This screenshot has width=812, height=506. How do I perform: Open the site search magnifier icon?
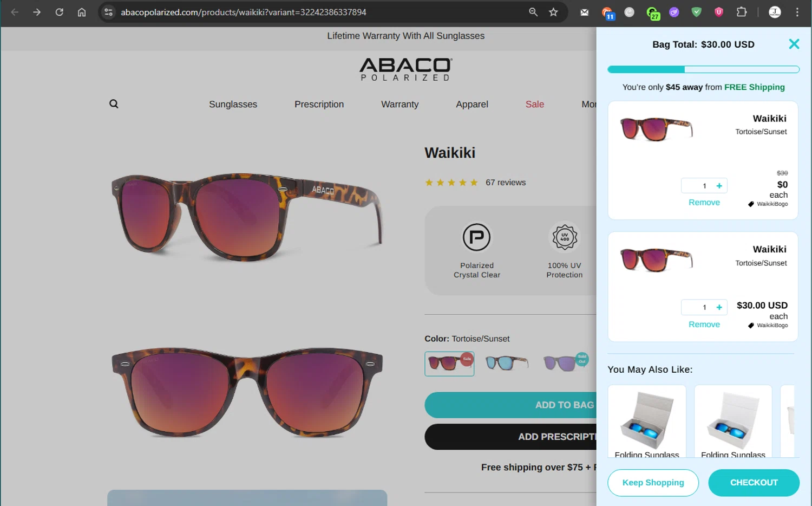114,103
